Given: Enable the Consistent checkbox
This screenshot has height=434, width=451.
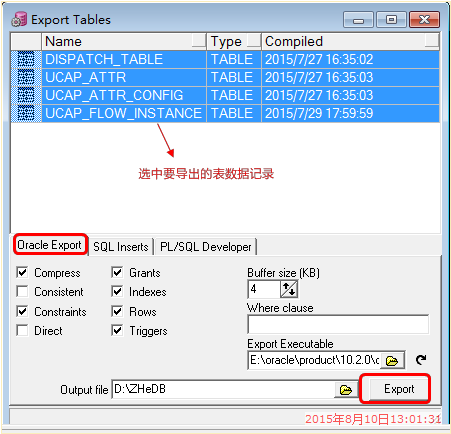Looking at the screenshot, I should point(22,292).
